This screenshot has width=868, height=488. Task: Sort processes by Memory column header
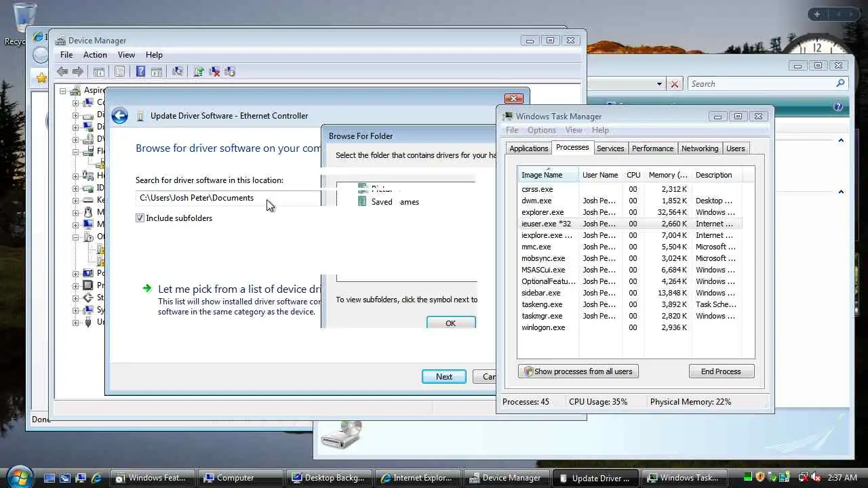668,175
